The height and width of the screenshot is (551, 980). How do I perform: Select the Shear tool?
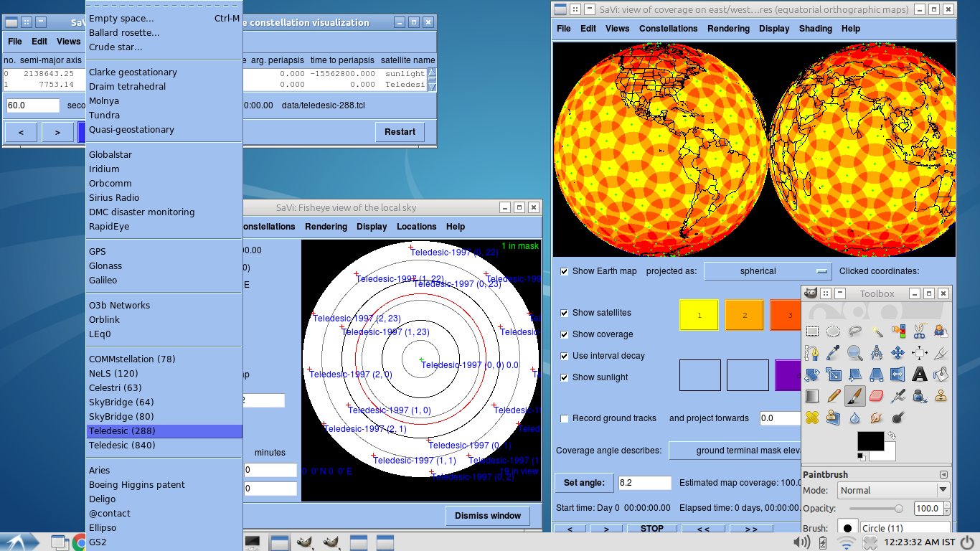coord(854,375)
